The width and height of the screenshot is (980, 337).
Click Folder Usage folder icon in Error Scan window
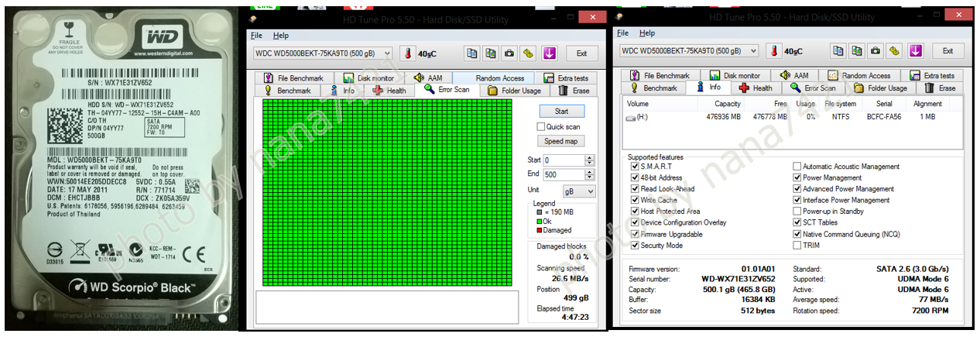(x=492, y=91)
